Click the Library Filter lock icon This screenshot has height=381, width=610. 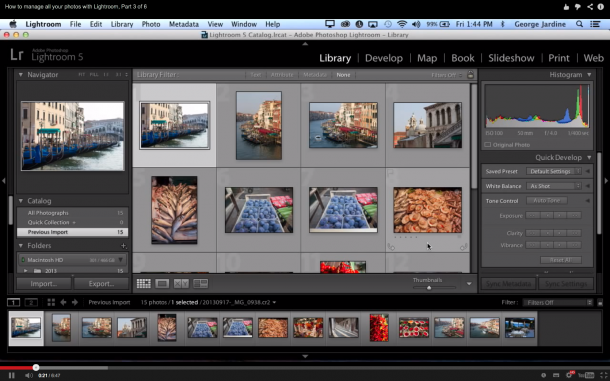tap(470, 75)
